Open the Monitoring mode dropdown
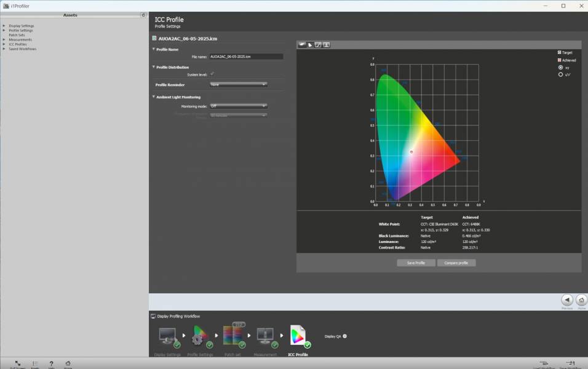The height and width of the screenshot is (369, 588). pos(239,106)
